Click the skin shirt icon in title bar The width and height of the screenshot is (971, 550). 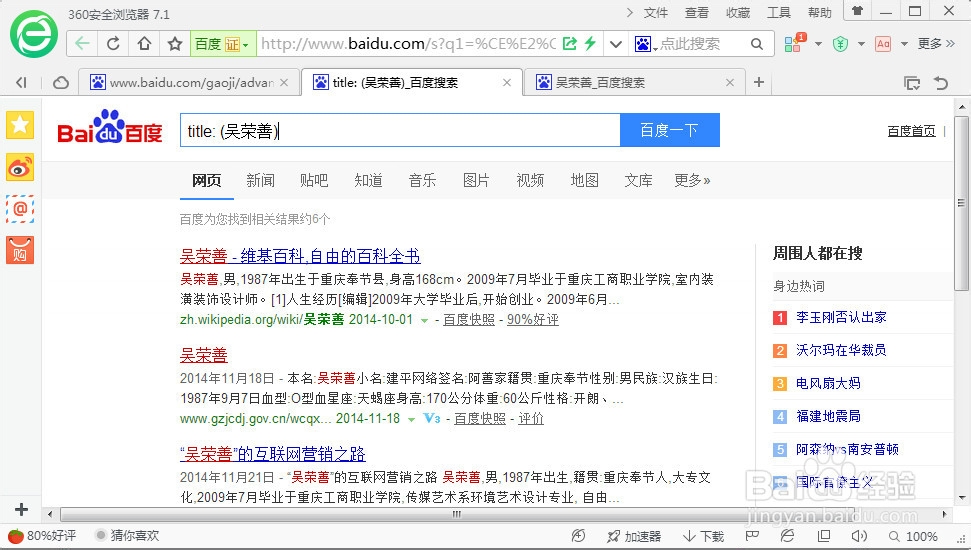click(858, 11)
